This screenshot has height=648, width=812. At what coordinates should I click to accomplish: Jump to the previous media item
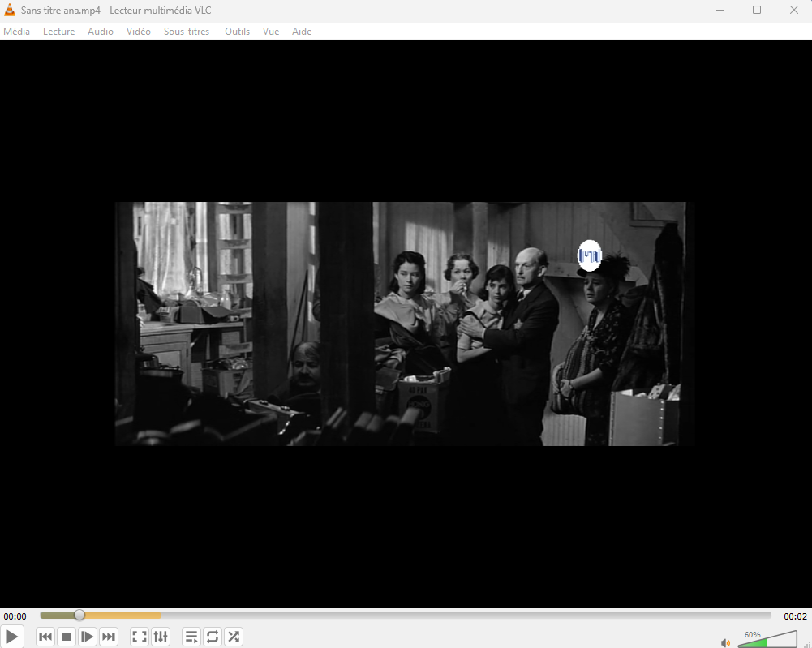click(45, 637)
